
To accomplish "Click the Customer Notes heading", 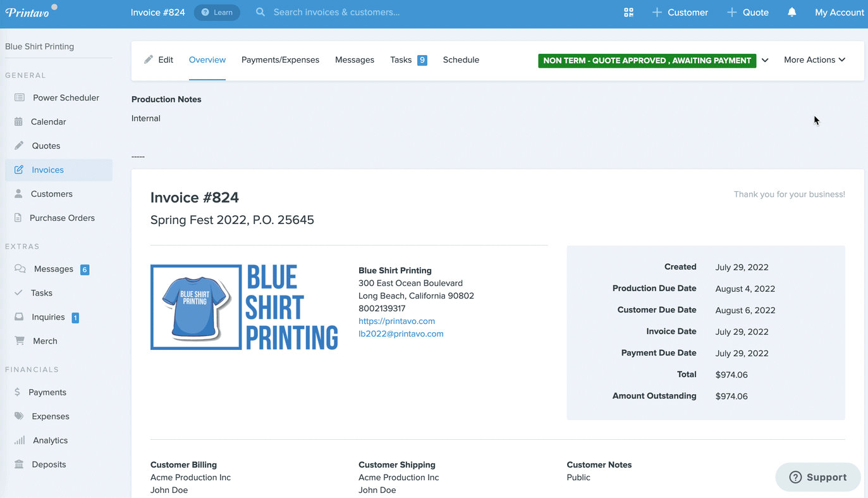I will (x=599, y=464).
